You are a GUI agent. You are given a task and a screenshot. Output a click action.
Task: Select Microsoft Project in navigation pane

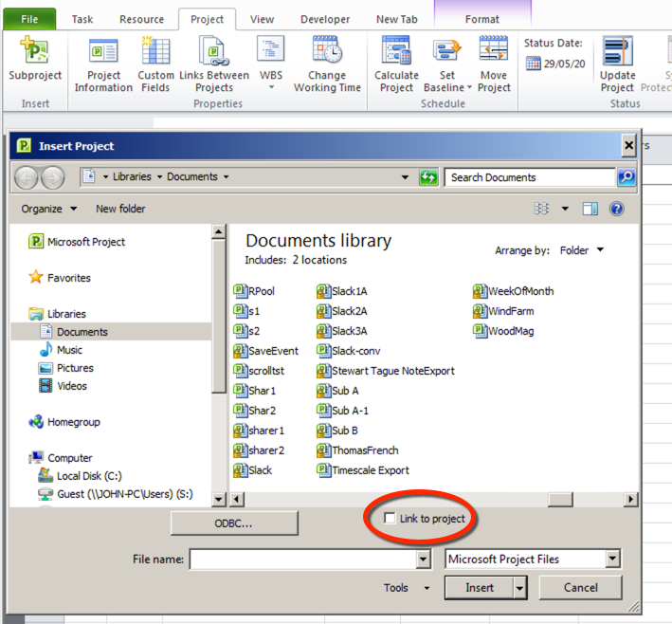pyautogui.click(x=77, y=242)
